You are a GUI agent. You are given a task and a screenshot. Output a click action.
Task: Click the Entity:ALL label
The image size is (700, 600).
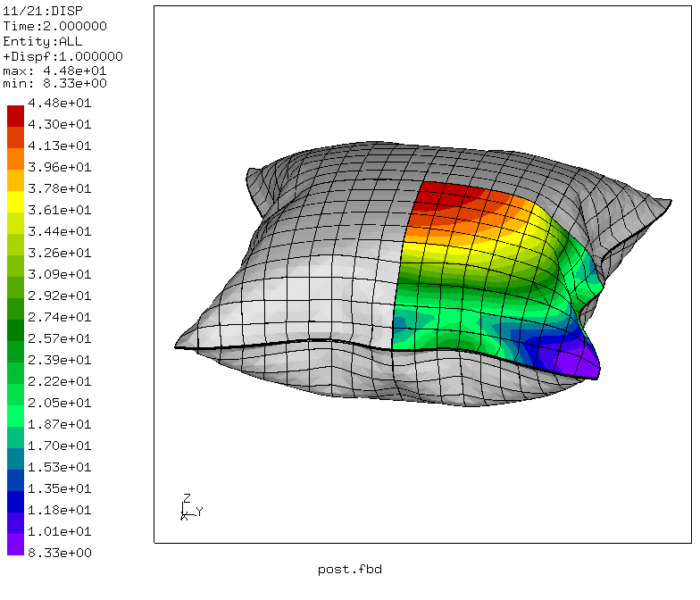pos(43,41)
